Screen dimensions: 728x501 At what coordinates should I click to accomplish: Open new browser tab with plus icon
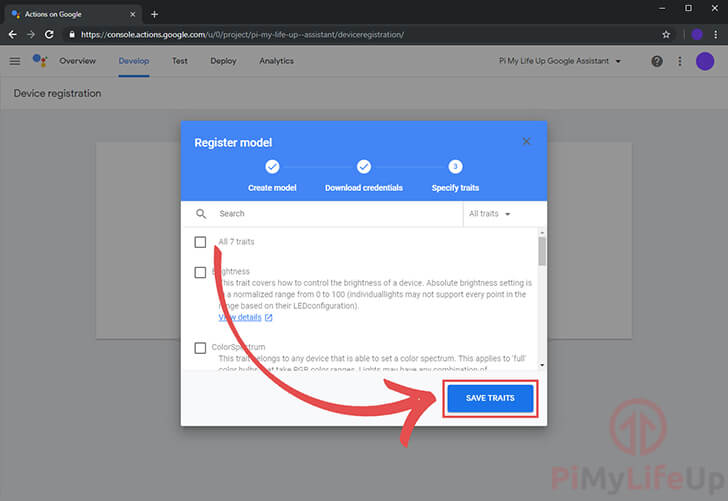coord(154,14)
